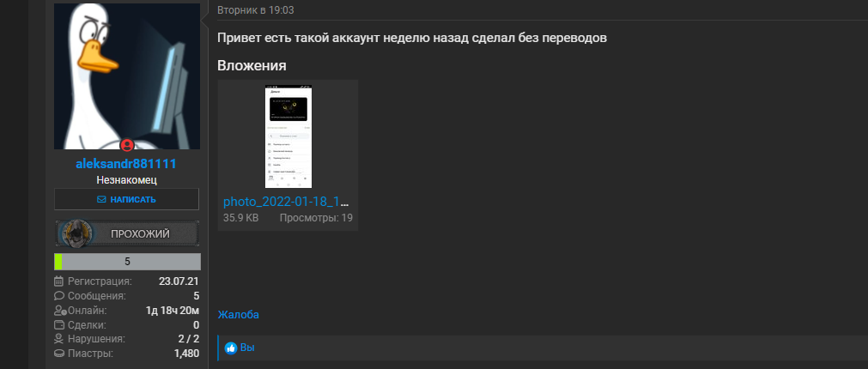Screen dimensions: 868x369
Task: Click the skull icon next to Нарушения
Action: coord(59,339)
